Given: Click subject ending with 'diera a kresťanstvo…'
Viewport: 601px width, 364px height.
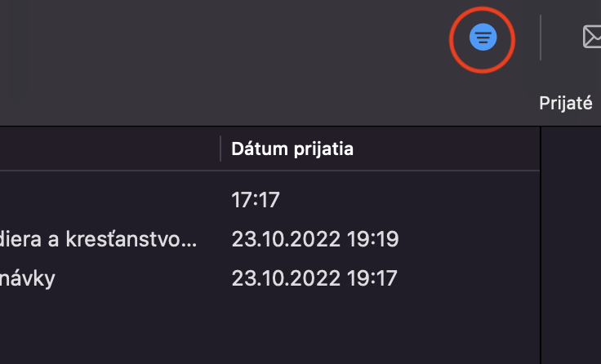Looking at the screenshot, I should [98, 239].
